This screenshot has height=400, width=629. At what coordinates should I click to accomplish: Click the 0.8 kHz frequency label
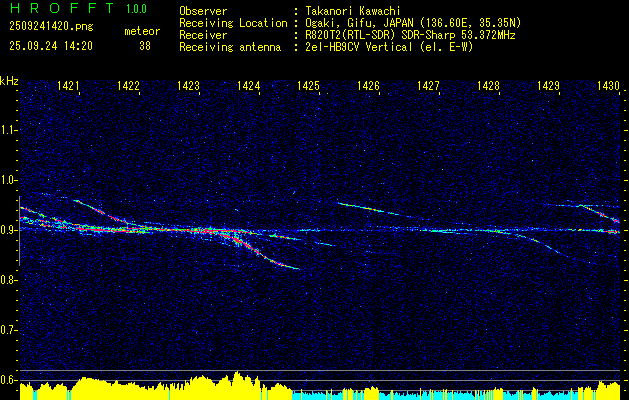click(8, 280)
